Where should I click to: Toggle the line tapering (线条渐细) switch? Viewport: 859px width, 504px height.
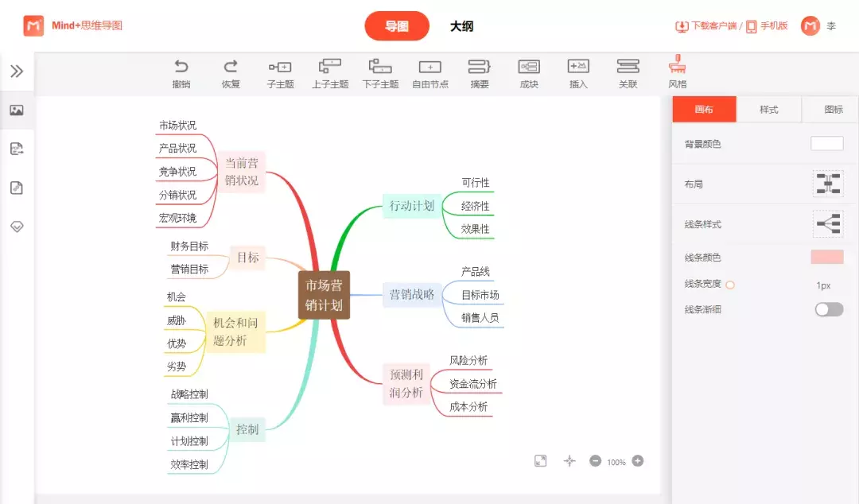829,309
